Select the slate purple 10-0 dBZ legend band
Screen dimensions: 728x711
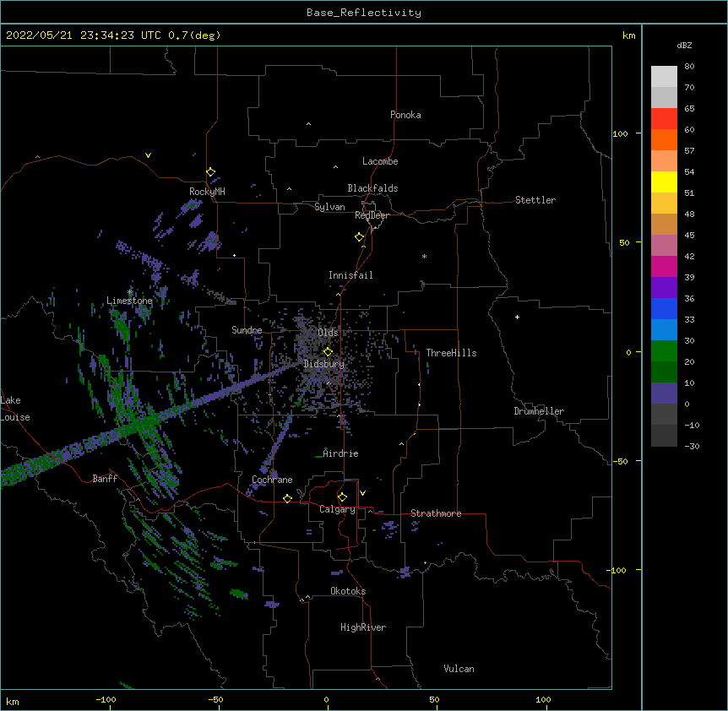coord(664,393)
